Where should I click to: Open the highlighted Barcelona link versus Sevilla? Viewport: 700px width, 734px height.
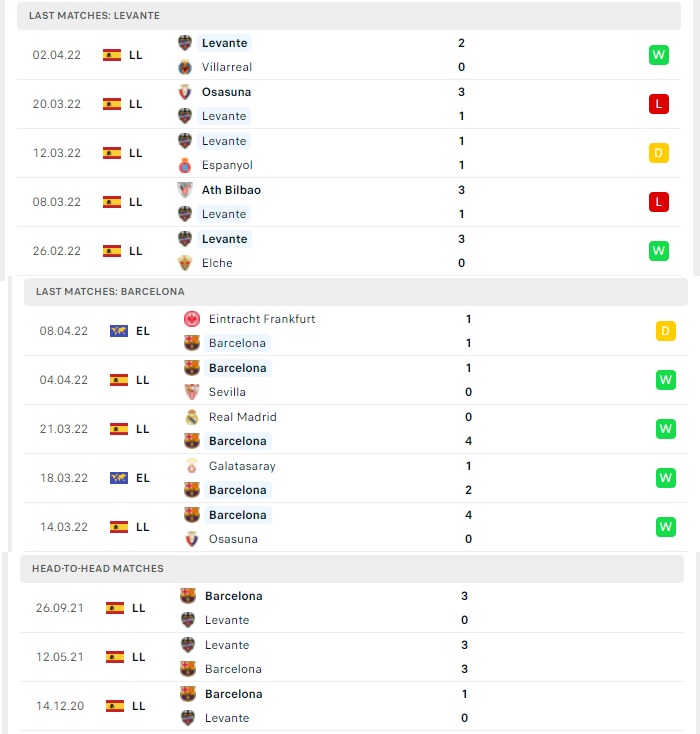(237, 368)
